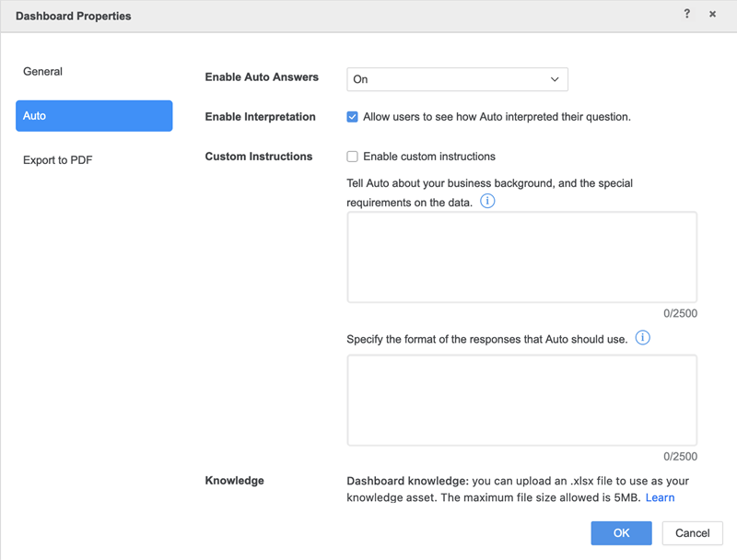Tick the Enable custom instructions checkbox
The height and width of the screenshot is (560, 737).
click(x=352, y=157)
